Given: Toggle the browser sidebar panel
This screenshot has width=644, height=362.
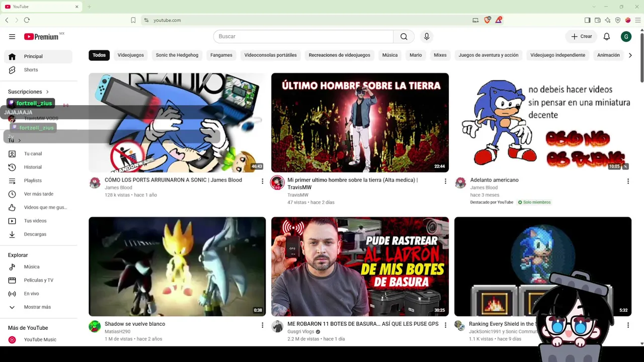Looking at the screenshot, I should click(587, 20).
